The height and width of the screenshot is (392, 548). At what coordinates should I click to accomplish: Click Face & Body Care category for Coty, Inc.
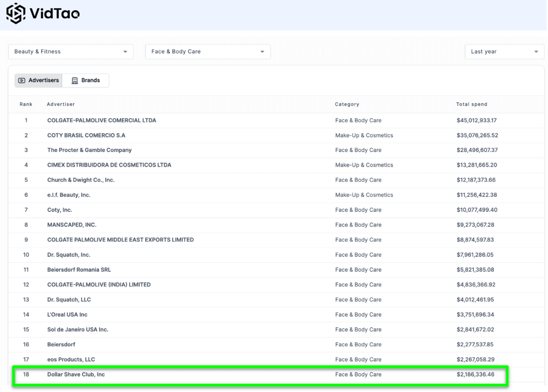(x=358, y=210)
